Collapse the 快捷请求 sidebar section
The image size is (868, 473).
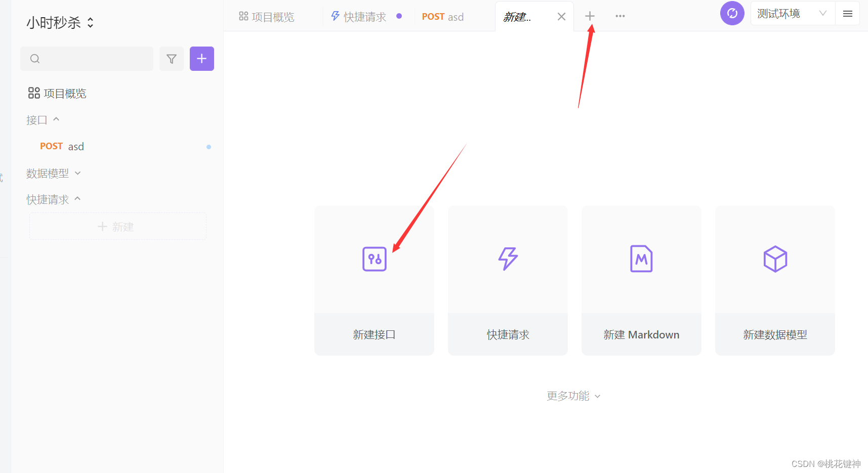point(54,199)
